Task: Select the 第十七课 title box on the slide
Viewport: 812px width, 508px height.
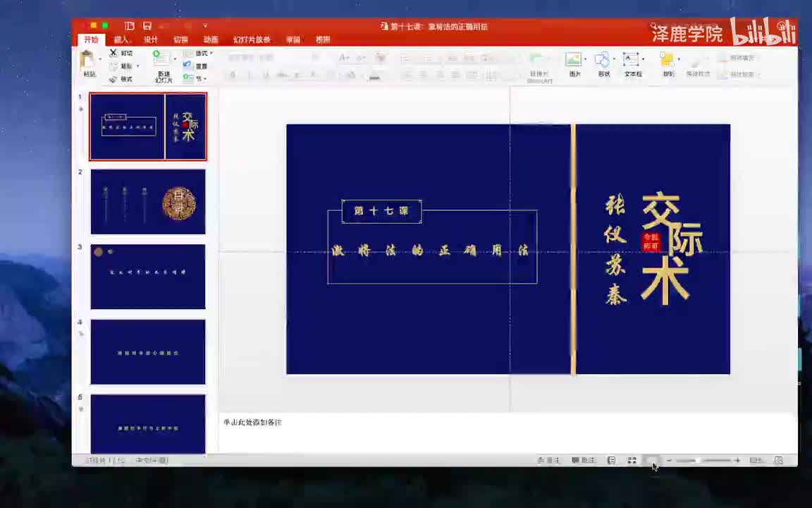Action: [381, 211]
